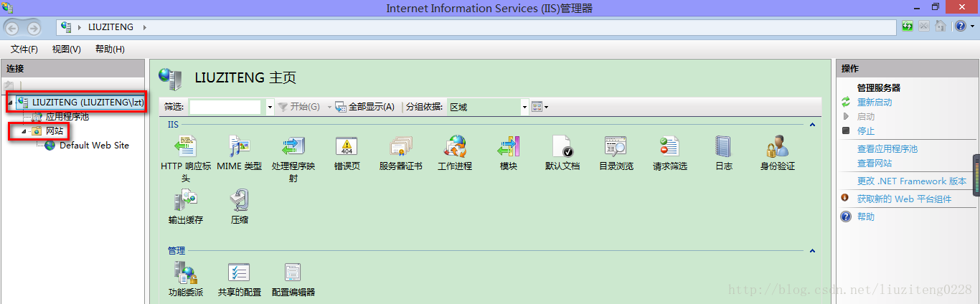The image size is (980, 304).
Task: Open the address bar arrow after LIUZITENG
Action: tap(143, 27)
